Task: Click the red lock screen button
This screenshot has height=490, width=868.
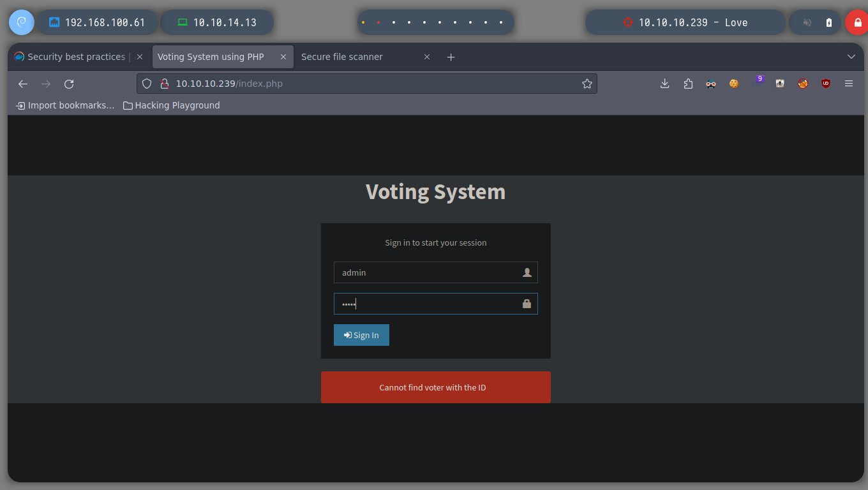Action: (x=857, y=22)
